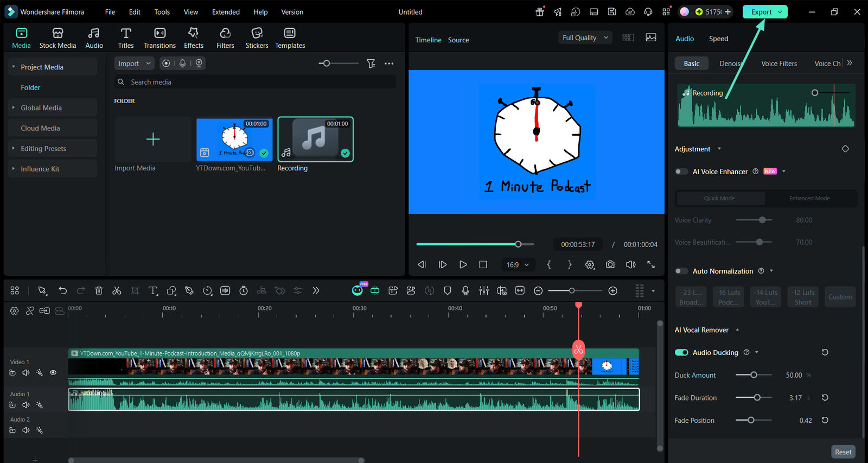Add keyframe diamond next to Adjustment

[845, 149]
